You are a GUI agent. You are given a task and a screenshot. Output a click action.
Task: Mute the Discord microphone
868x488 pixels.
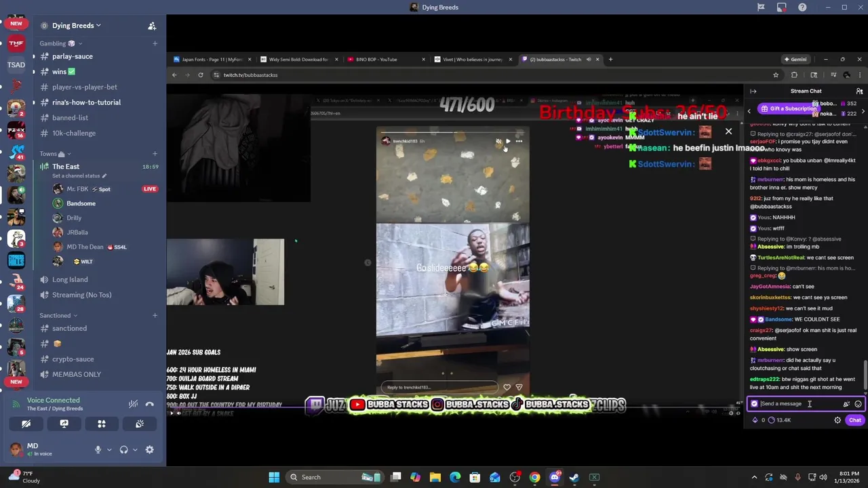pos(98,449)
